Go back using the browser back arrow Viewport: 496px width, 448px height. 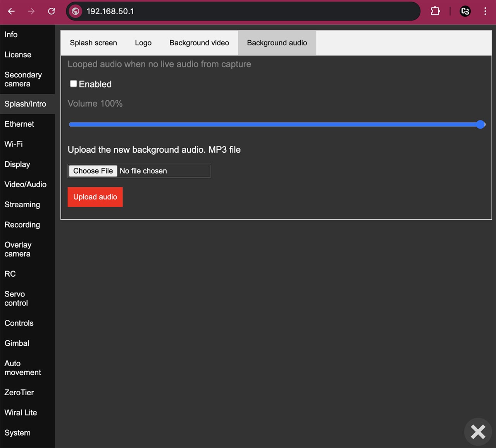(11, 11)
